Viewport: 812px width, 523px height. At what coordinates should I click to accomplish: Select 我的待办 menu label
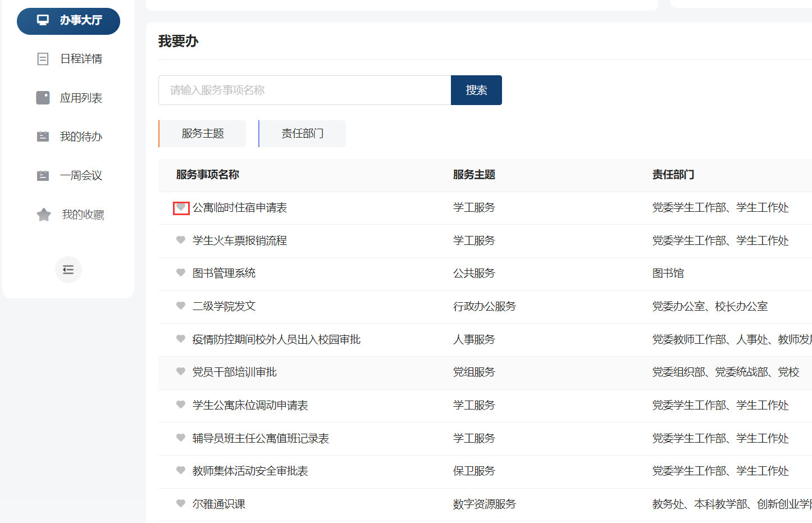pos(81,137)
